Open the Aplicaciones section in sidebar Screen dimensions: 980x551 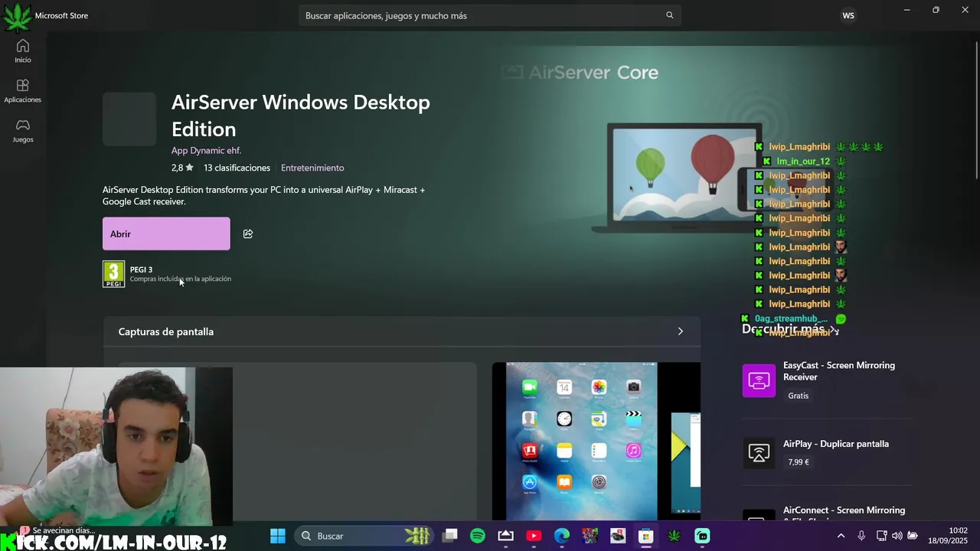(x=23, y=90)
